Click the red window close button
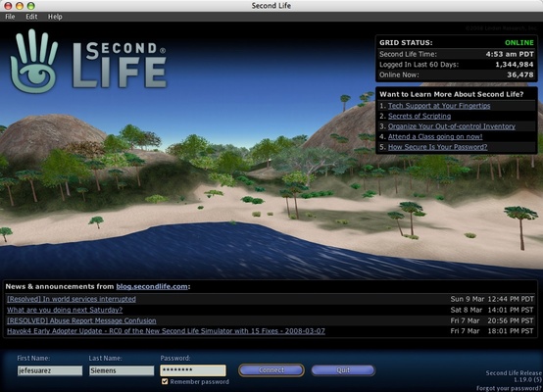Image resolution: width=543 pixels, height=392 pixels. click(8, 6)
